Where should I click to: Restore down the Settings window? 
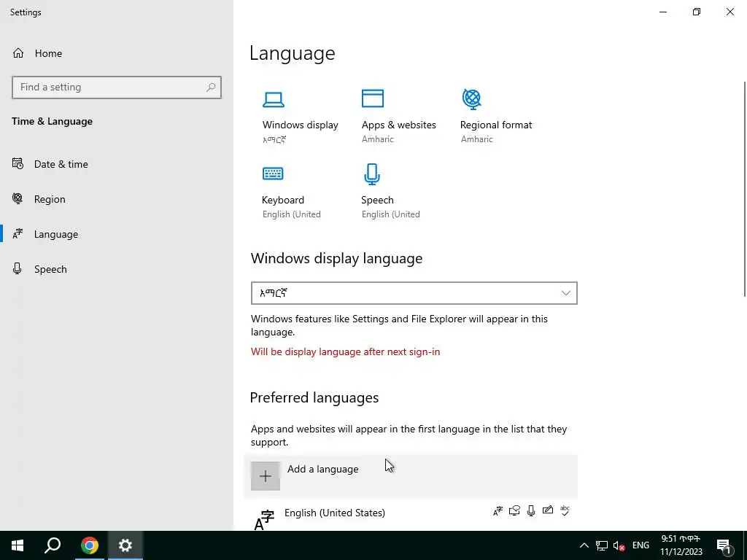click(x=697, y=12)
